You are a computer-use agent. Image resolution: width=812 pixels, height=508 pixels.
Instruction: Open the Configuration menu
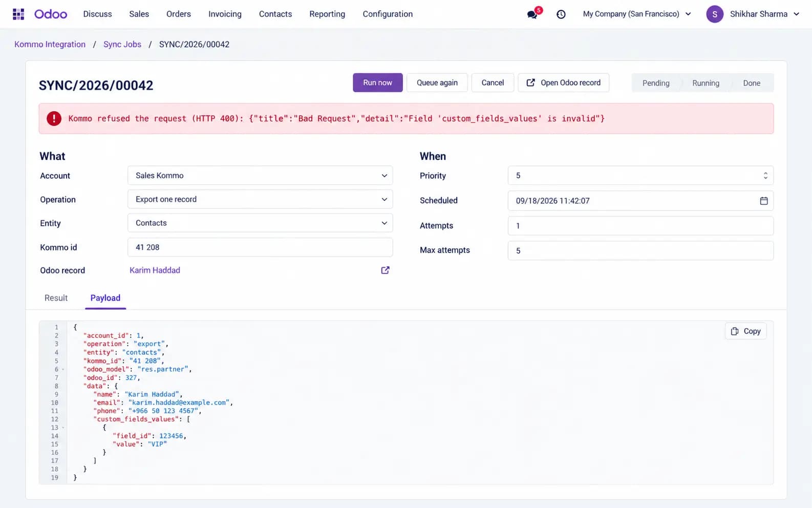click(388, 14)
